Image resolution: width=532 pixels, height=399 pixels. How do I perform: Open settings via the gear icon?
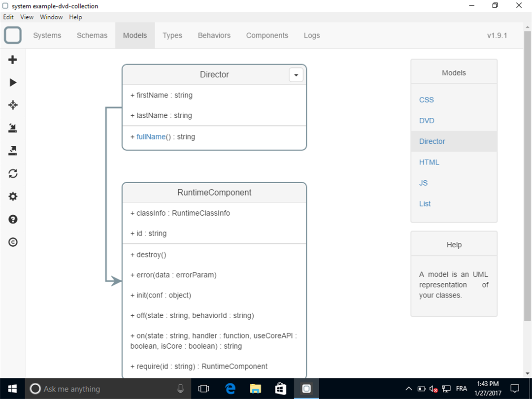(x=13, y=197)
